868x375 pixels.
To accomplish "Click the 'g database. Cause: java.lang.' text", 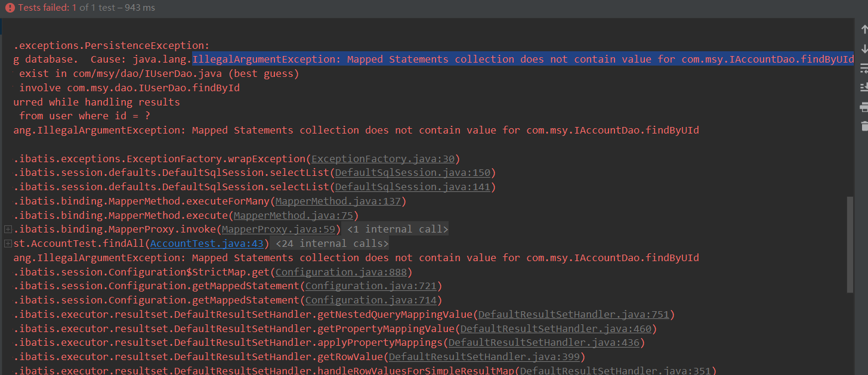I will [103, 60].
